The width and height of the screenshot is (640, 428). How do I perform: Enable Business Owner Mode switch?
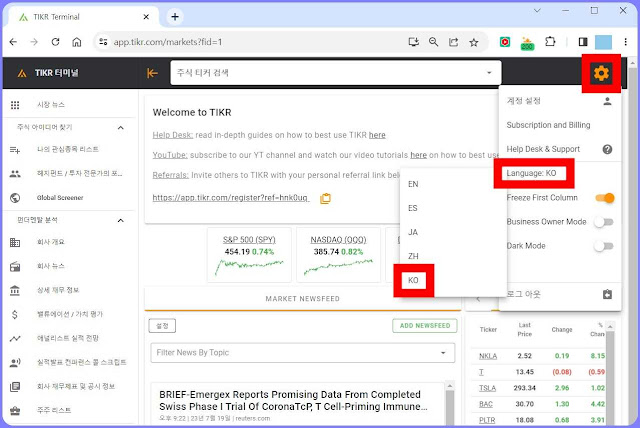click(x=604, y=222)
